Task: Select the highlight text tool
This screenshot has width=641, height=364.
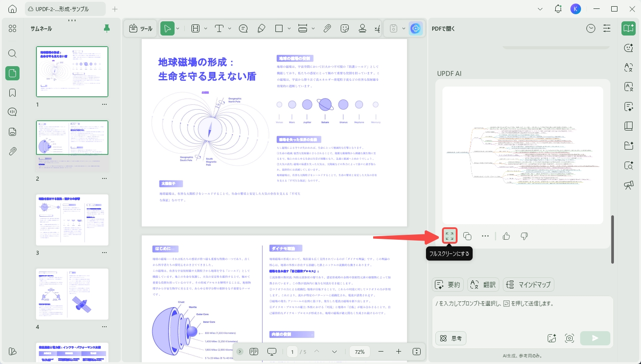Action: pos(195,28)
